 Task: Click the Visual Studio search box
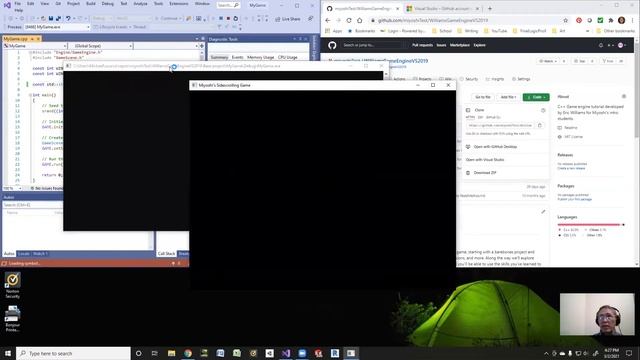[x=228, y=5]
